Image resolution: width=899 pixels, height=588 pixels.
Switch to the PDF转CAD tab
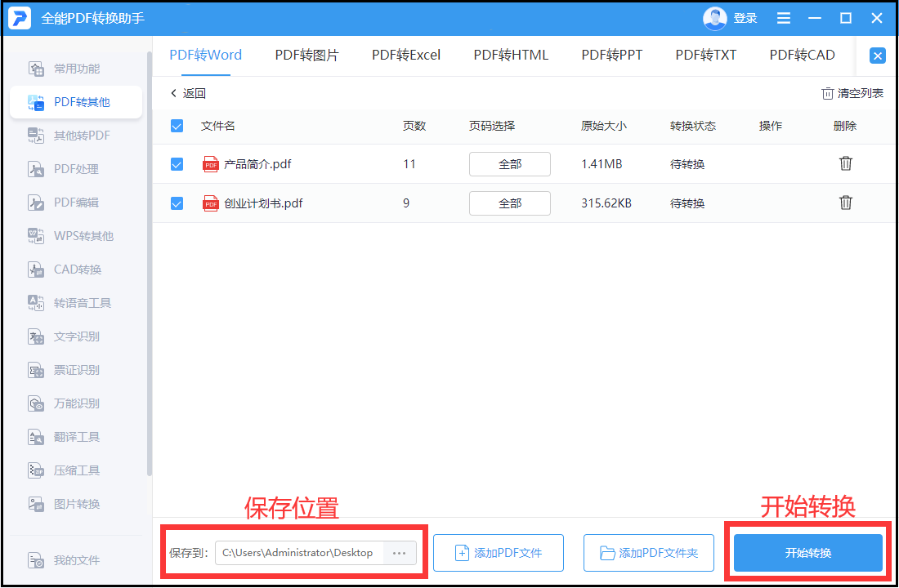[x=802, y=55]
